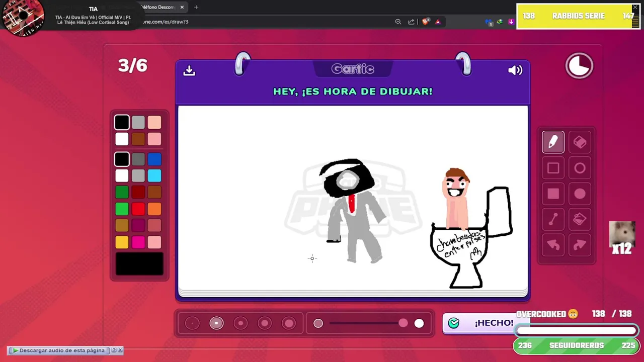Select the eraser tool
This screenshot has width=644, height=362.
click(580, 142)
